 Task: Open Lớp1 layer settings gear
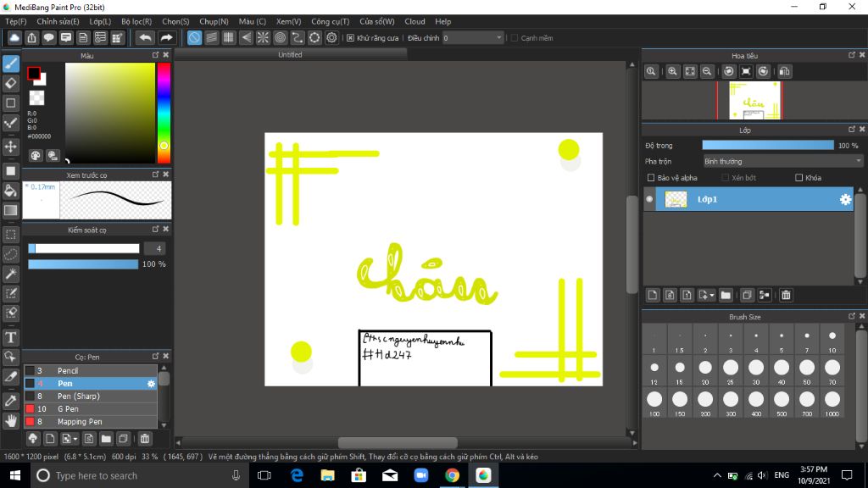[845, 199]
